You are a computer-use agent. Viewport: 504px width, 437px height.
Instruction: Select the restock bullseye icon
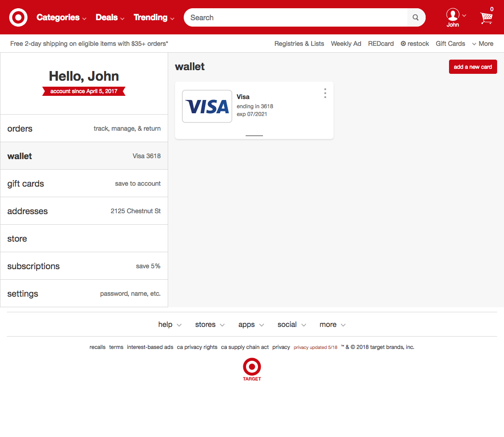[403, 44]
